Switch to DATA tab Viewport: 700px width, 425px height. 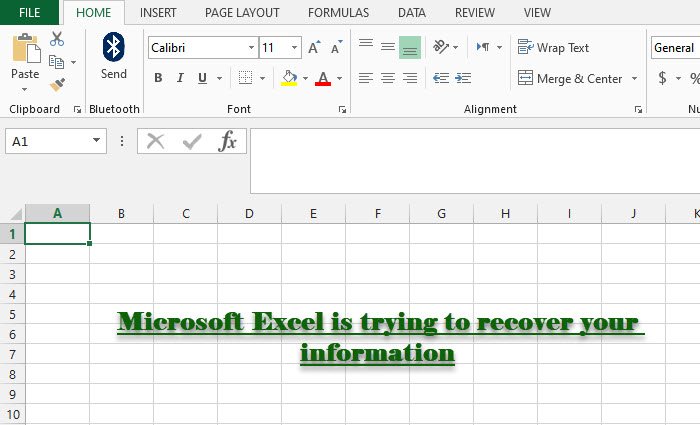click(412, 12)
